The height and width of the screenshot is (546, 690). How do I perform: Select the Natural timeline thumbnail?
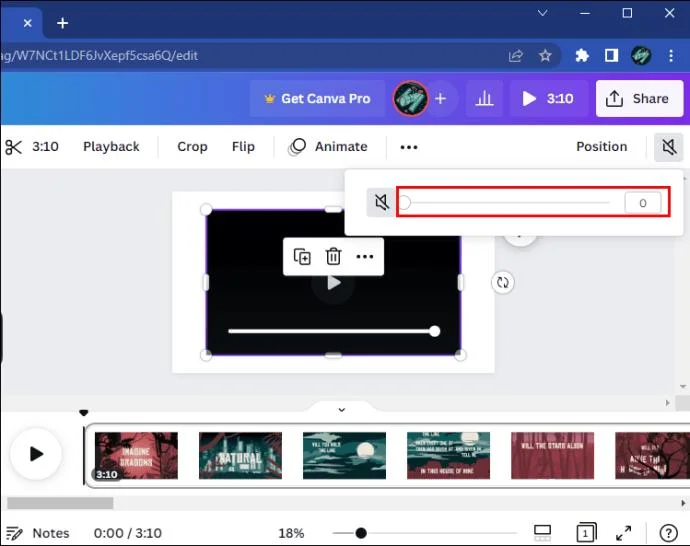(x=240, y=455)
